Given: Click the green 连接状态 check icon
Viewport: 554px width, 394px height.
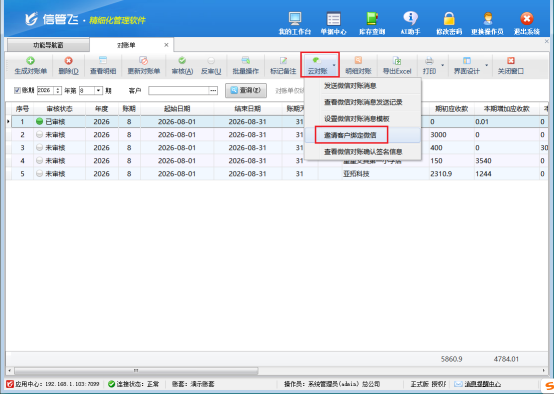Looking at the screenshot, I should tap(111, 384).
